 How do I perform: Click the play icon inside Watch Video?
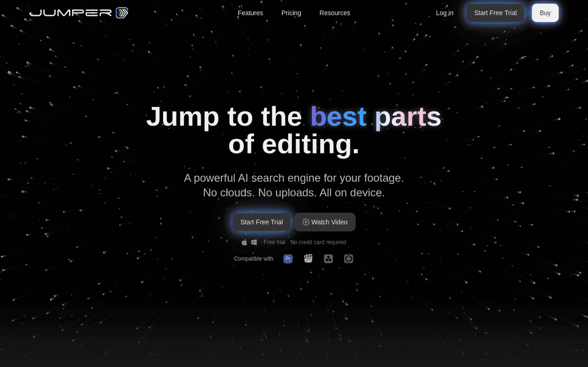(x=306, y=222)
